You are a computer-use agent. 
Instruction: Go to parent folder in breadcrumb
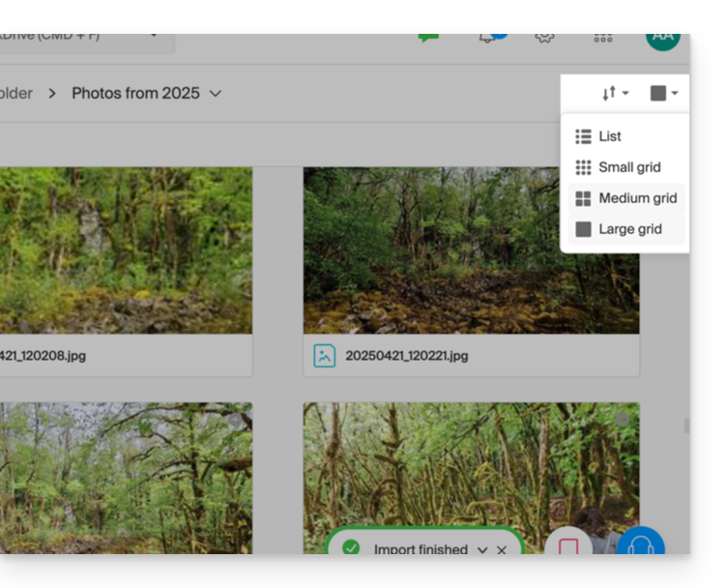pyautogui.click(x=16, y=94)
